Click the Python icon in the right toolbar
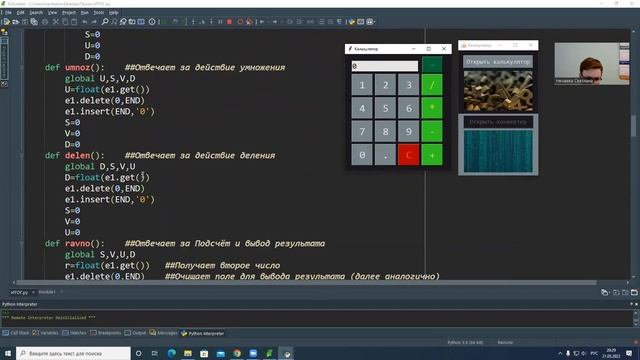Viewport: 640px width, 360px height. click(352, 22)
